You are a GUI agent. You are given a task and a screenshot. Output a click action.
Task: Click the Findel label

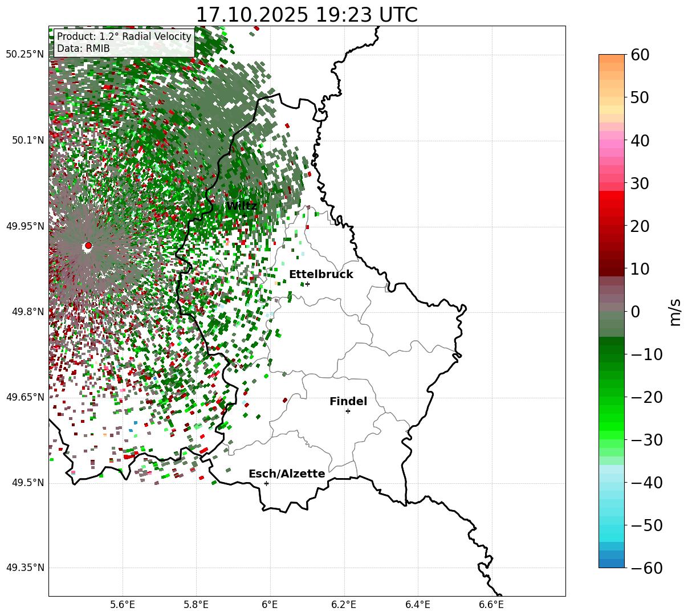pyautogui.click(x=348, y=402)
